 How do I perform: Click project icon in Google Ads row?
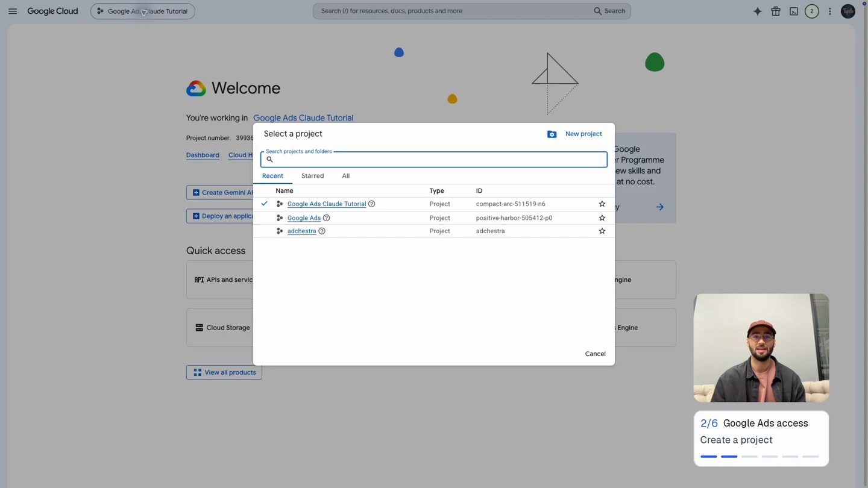click(280, 217)
